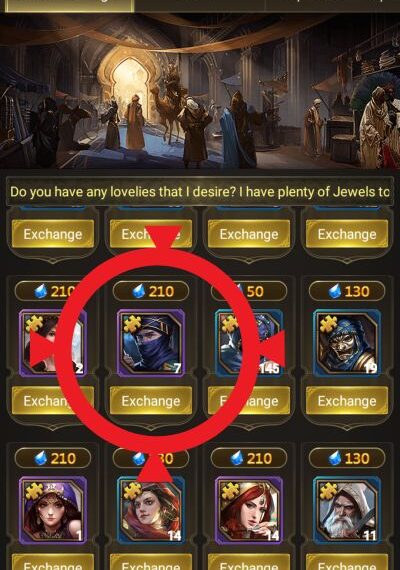
Task: Select the golden-masked warrior shard with 19
Action: pyautogui.click(x=347, y=343)
